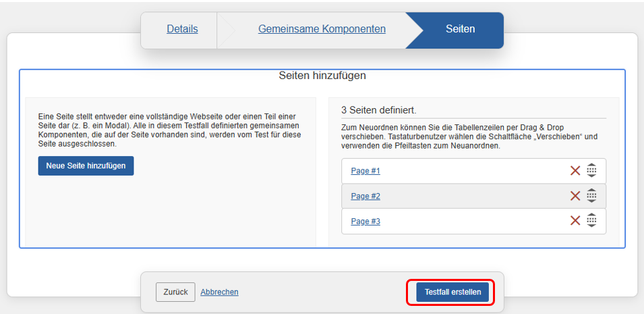Open the Page #2 link
The height and width of the screenshot is (314, 644).
pyautogui.click(x=365, y=196)
